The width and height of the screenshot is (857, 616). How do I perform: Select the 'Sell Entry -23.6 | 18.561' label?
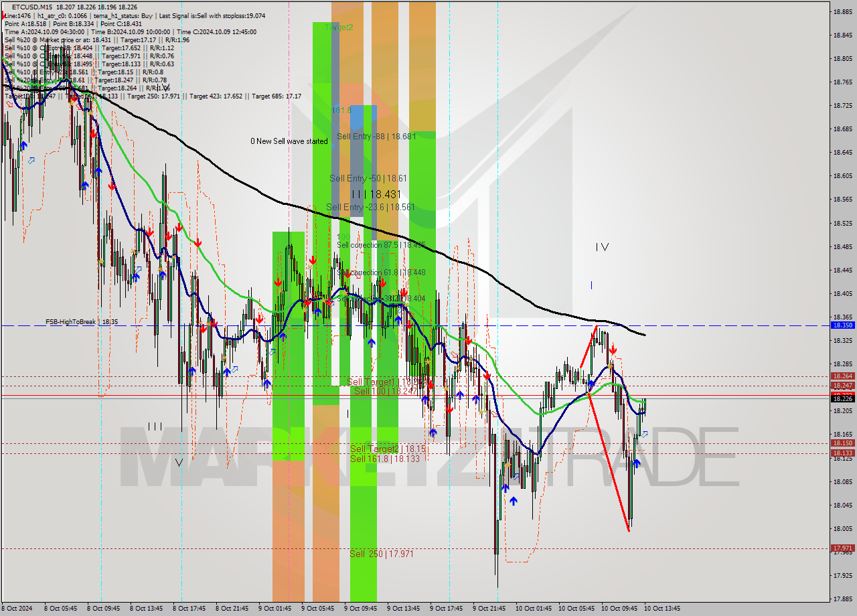pos(370,207)
